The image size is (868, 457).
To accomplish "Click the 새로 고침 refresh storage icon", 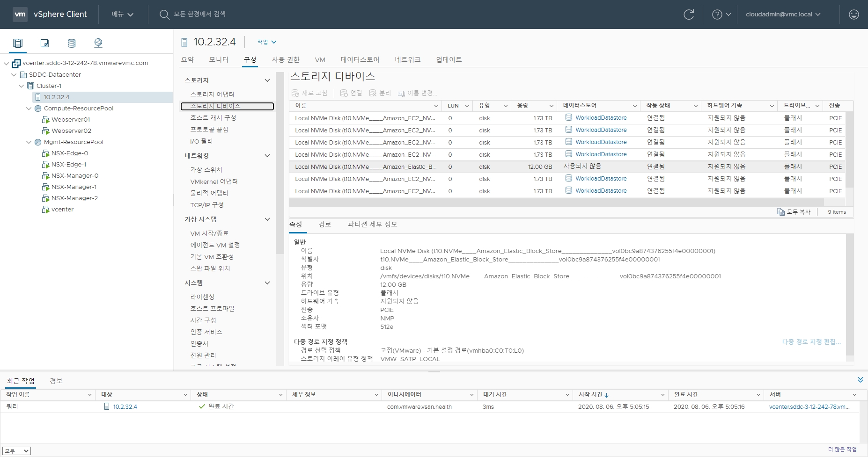I will click(295, 93).
